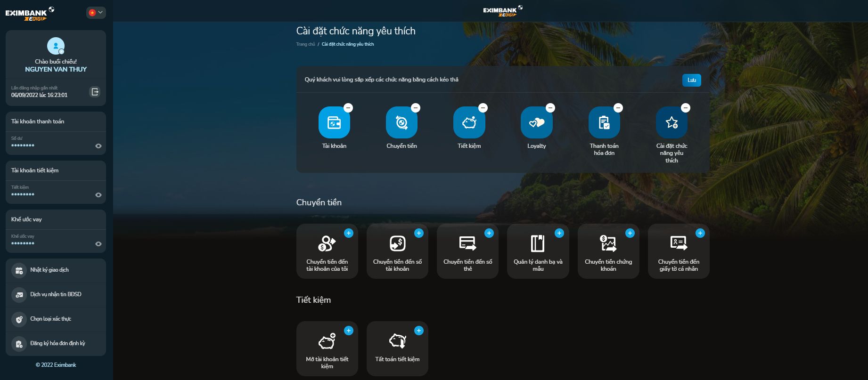
Task: Reveal the Tài khoản tiết kiệm balance
Action: click(98, 195)
